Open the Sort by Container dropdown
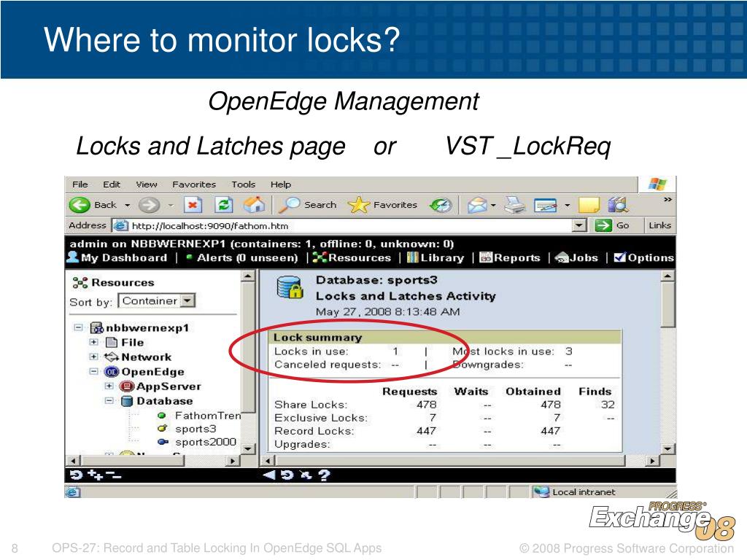The width and height of the screenshot is (747, 560). tap(189, 300)
